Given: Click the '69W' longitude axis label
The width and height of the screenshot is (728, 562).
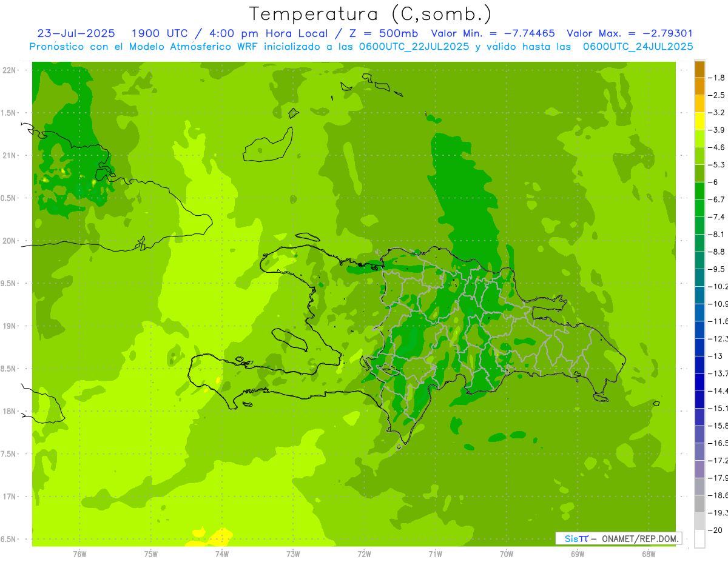Looking at the screenshot, I should coord(578,554).
